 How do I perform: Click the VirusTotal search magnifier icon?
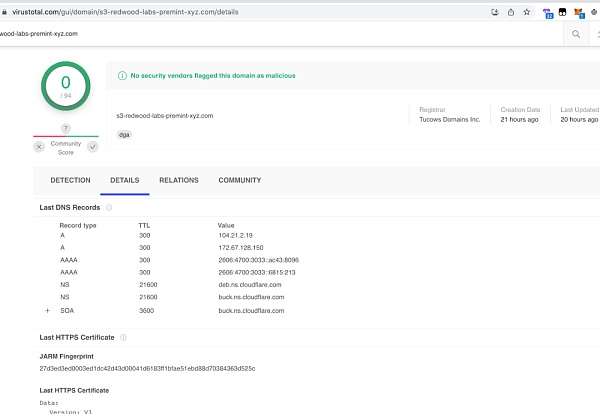point(576,34)
